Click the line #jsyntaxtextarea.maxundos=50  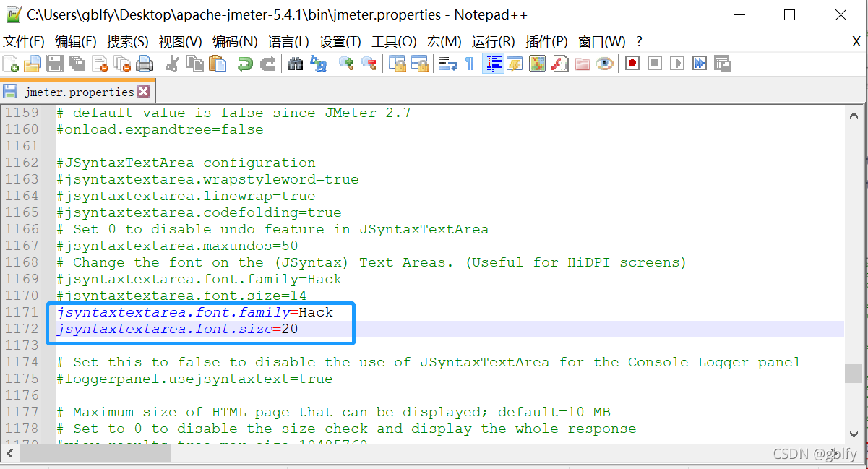click(x=177, y=246)
